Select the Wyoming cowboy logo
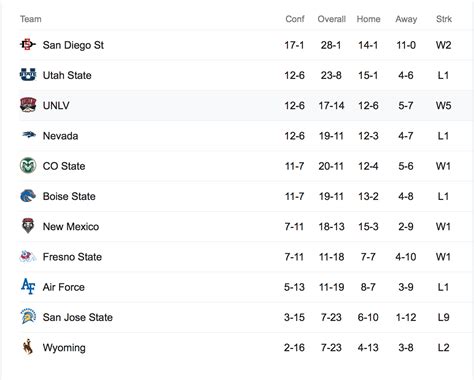 pyautogui.click(x=28, y=347)
